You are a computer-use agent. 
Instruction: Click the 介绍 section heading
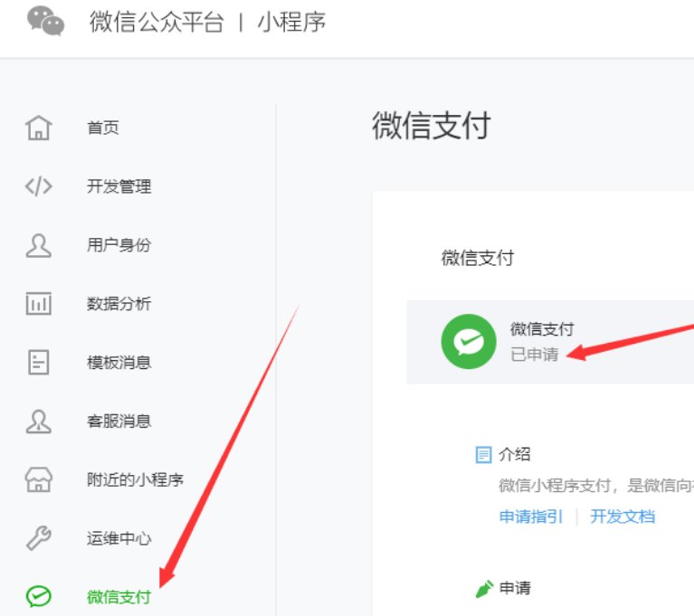(515, 454)
